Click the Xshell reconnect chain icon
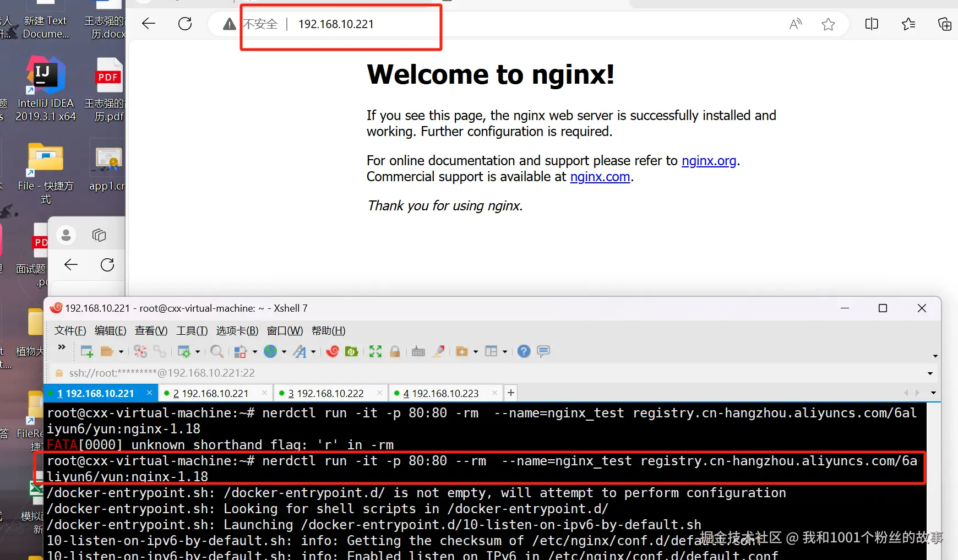 tap(160, 351)
